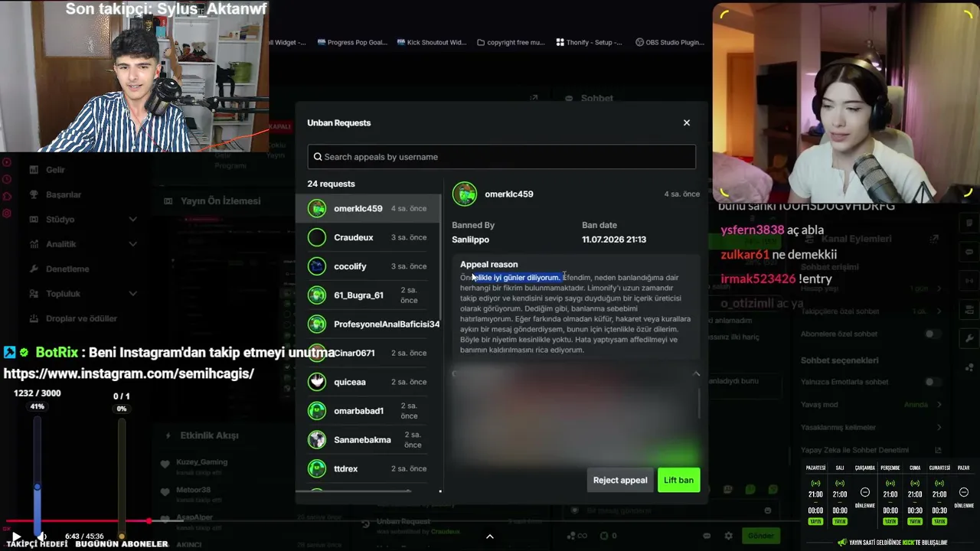Open wrench tool icon on right rail
This screenshot has width=980, height=551.
[x=969, y=338]
